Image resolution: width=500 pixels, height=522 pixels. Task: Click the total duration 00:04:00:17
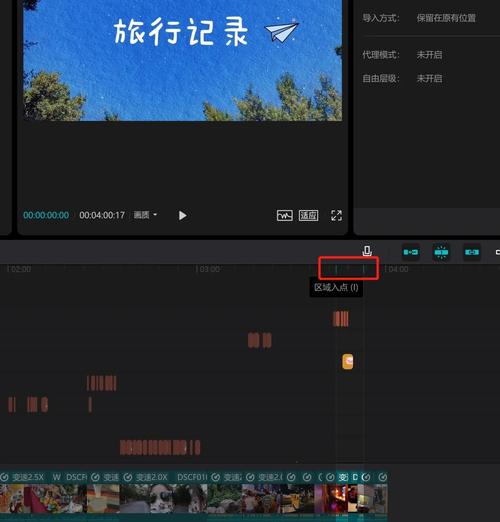102,215
